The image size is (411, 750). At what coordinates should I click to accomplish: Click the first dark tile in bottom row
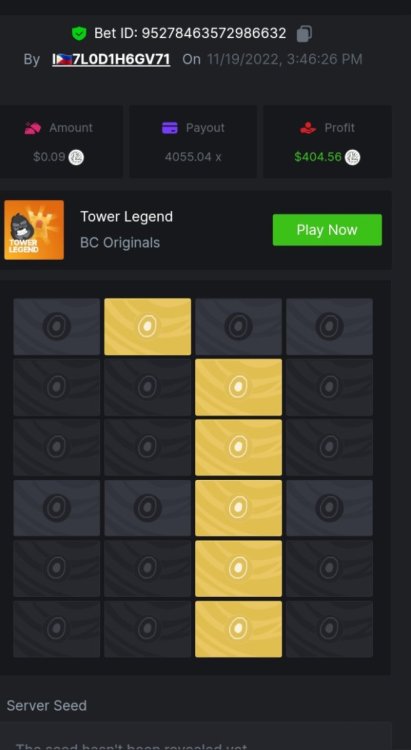point(56,629)
